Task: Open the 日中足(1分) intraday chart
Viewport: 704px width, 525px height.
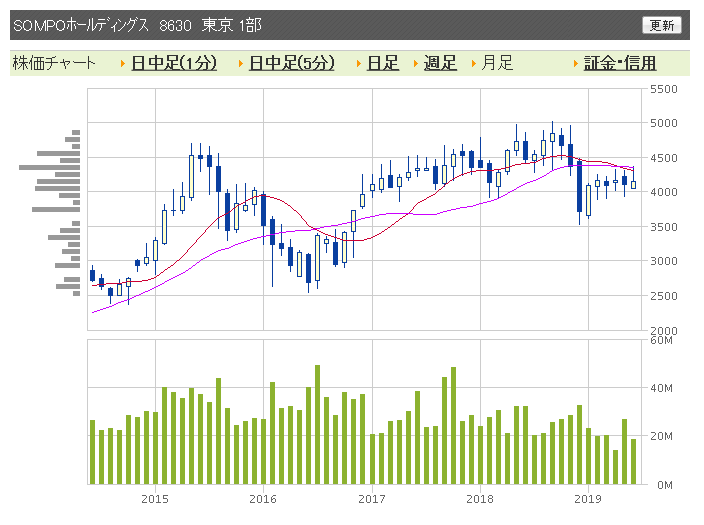Action: (x=174, y=63)
